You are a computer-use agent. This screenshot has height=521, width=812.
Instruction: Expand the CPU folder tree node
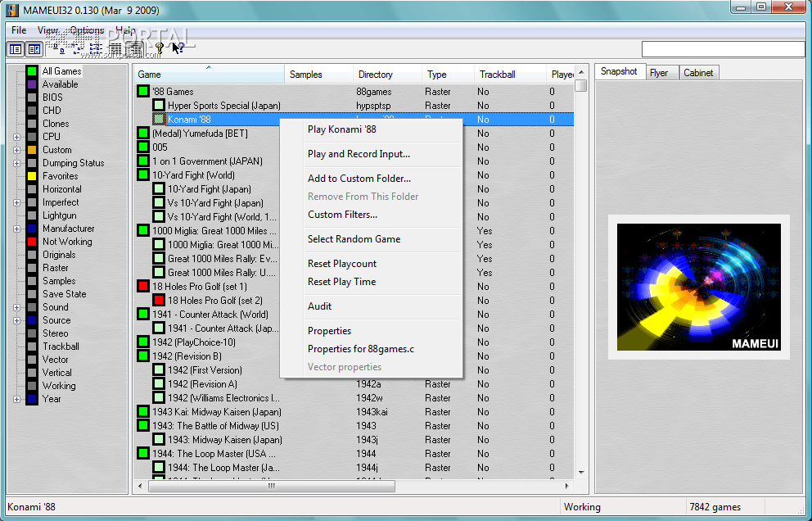(x=17, y=137)
